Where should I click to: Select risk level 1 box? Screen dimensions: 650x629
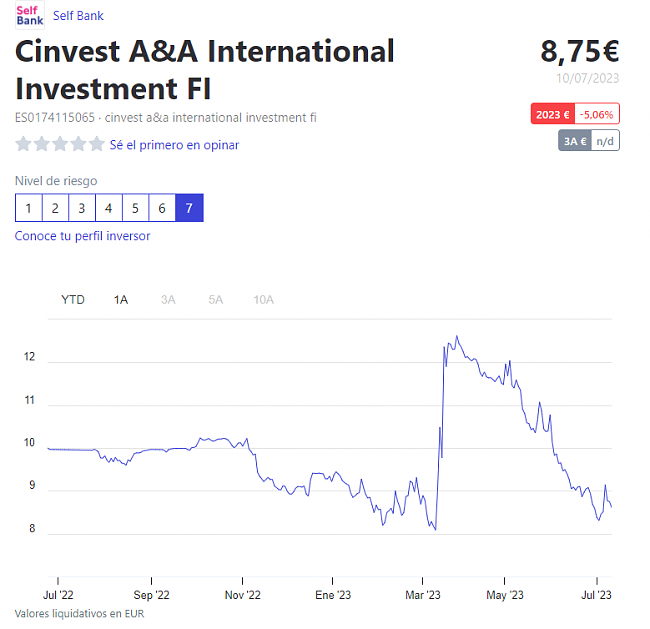[29, 208]
